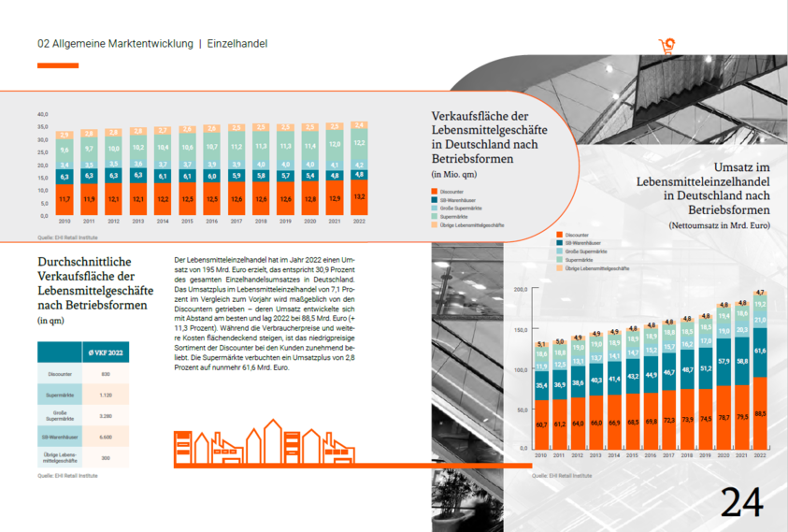Click SB-Warenhäuser swatch in Umsatz chart legend
This screenshot has width=788, height=532.
559,243
